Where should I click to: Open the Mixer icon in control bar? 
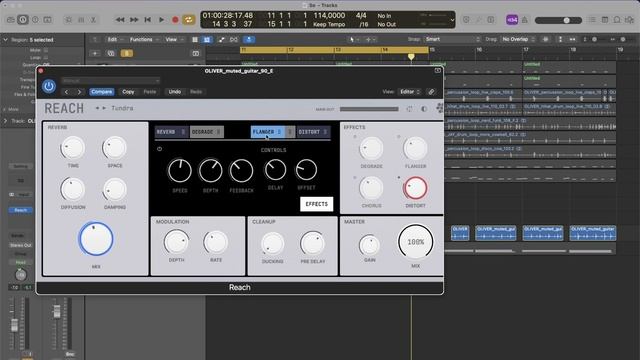(81, 20)
